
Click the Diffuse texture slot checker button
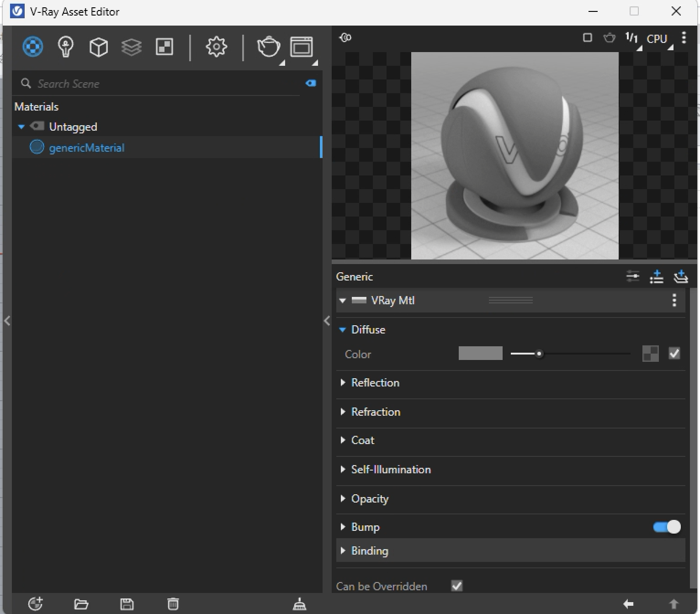pos(651,353)
